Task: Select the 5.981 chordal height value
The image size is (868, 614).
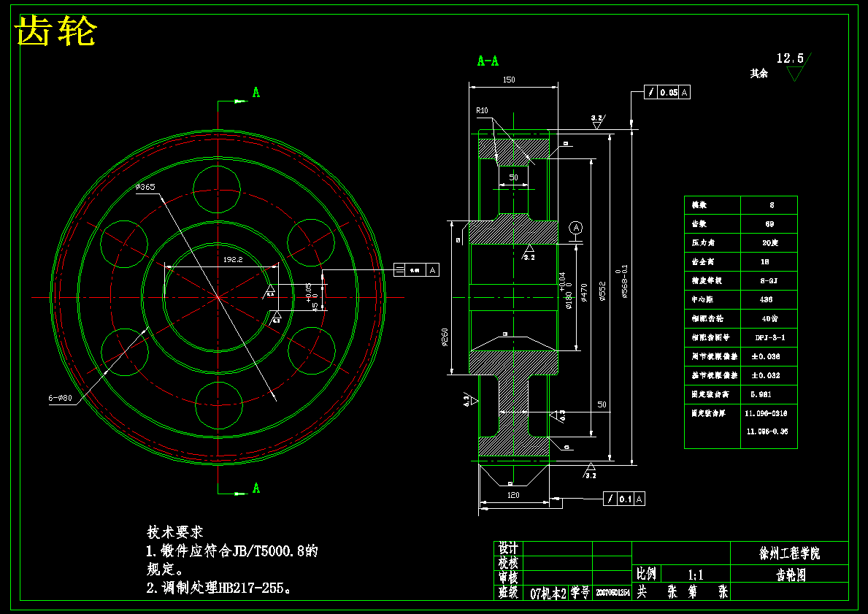Action: pos(761,394)
